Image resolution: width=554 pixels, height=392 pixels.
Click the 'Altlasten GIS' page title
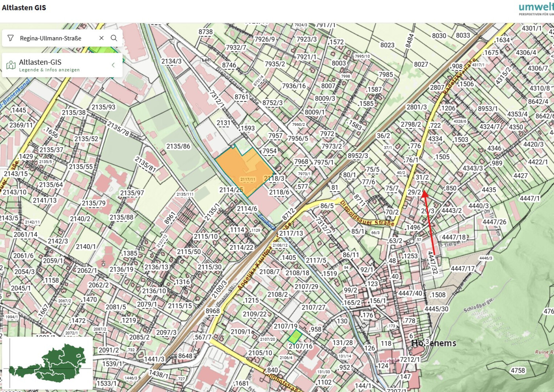(24, 8)
